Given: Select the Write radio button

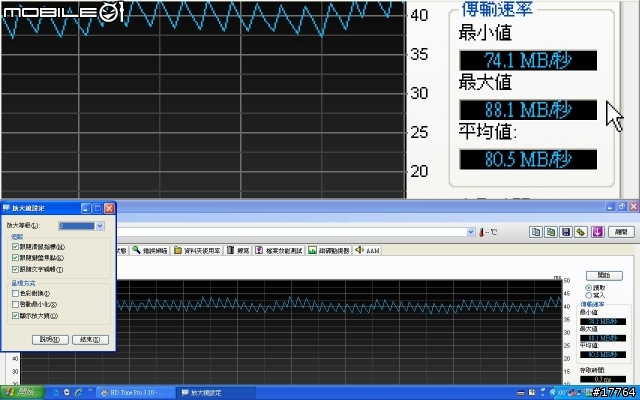Looking at the screenshot, I should pos(589,295).
